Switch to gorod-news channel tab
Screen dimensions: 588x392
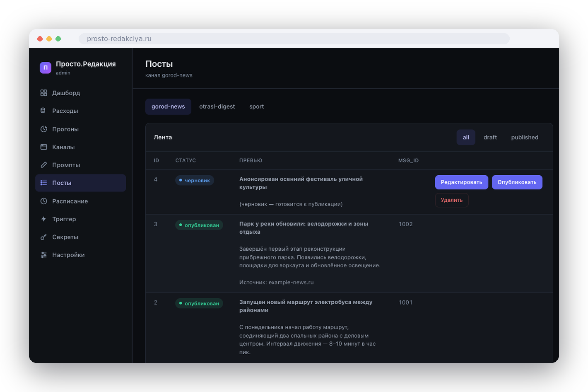pos(168,106)
